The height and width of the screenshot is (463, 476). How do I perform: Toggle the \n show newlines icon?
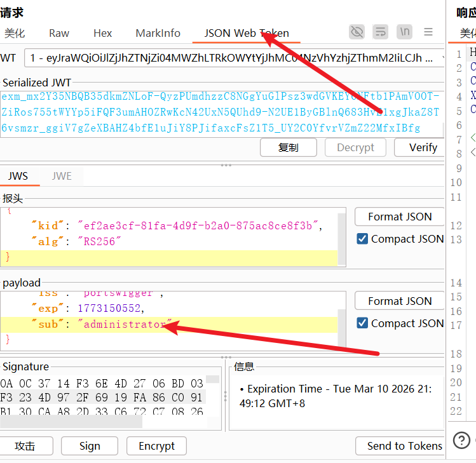[404, 32]
